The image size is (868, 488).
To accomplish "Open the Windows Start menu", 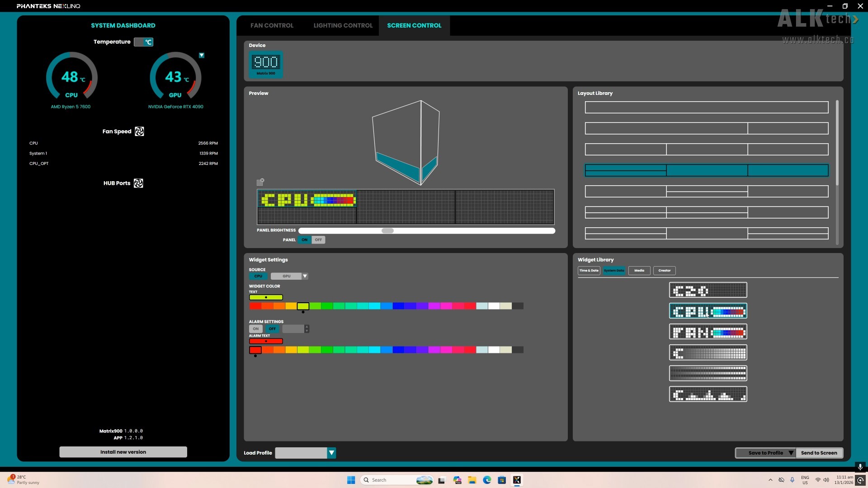I will pos(351,480).
